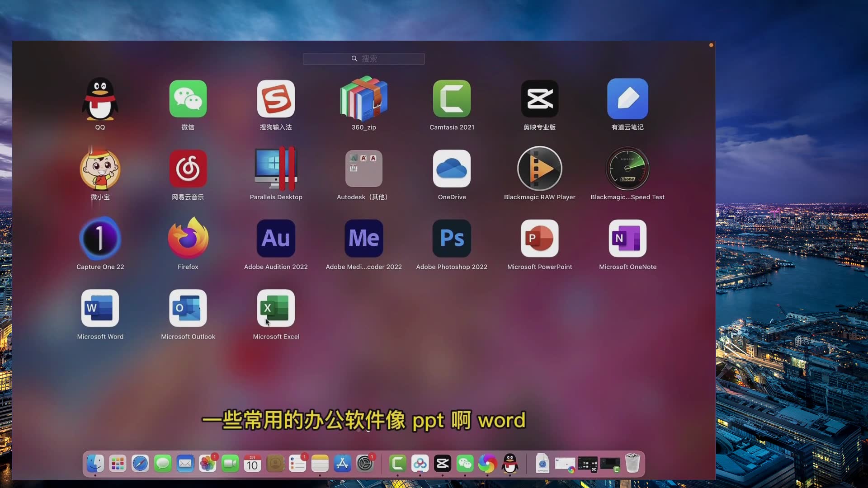Switch to WeChat in the Dock

(x=465, y=463)
